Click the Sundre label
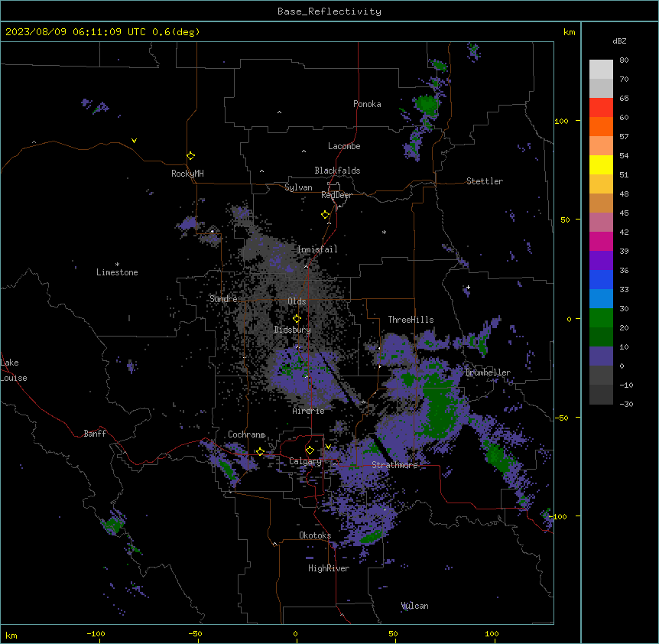The width and height of the screenshot is (659, 644). [x=223, y=299]
